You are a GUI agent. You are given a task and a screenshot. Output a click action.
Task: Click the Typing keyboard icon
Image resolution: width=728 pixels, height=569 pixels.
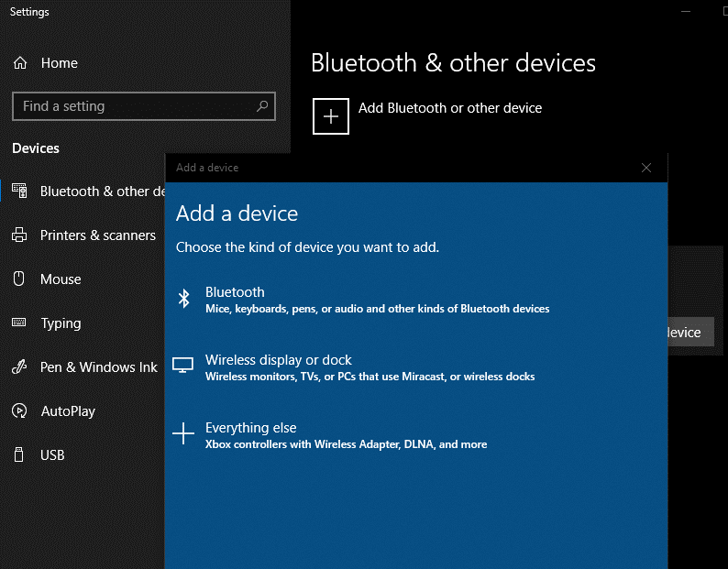pos(18,323)
